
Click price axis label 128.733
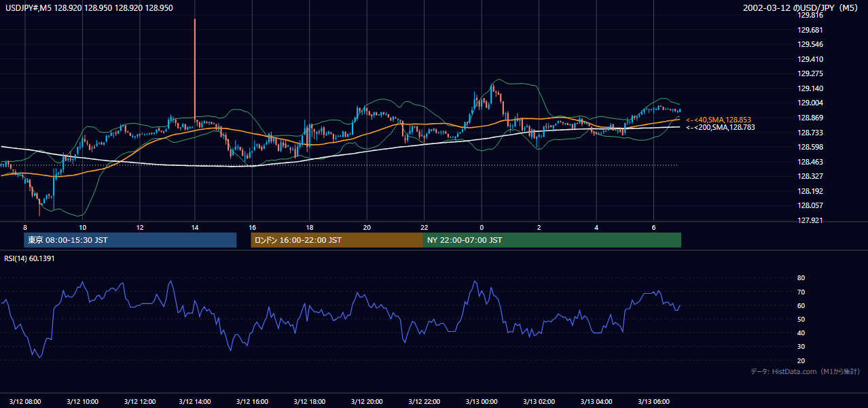tap(810, 133)
